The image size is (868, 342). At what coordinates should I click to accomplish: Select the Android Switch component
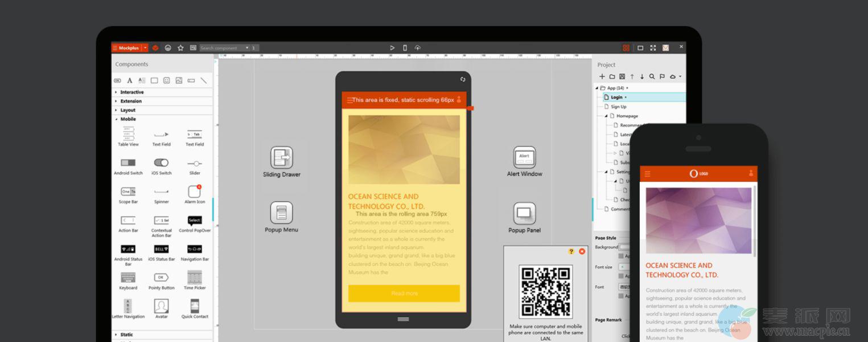[x=128, y=163]
